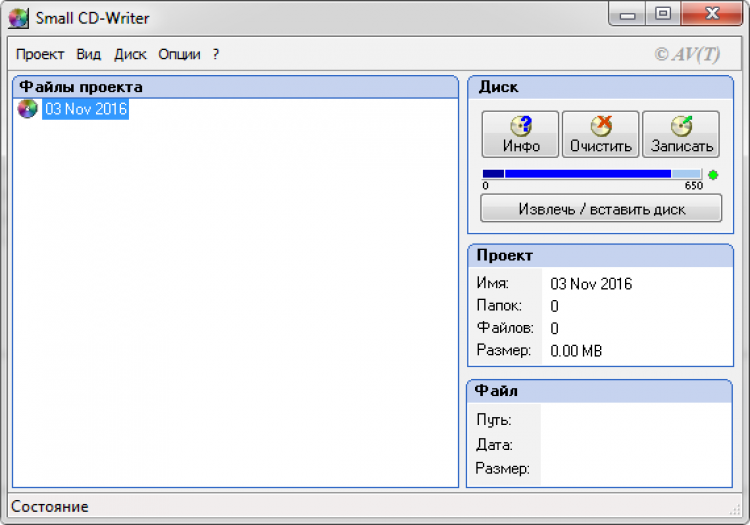
Task: Click the disc capacity progress bar
Action: click(x=592, y=174)
